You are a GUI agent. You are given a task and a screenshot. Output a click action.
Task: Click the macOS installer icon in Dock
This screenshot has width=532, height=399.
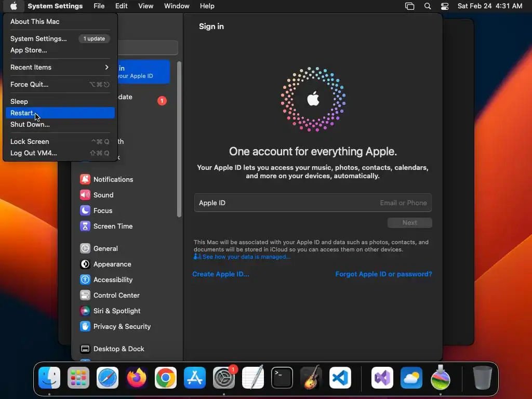(441, 378)
